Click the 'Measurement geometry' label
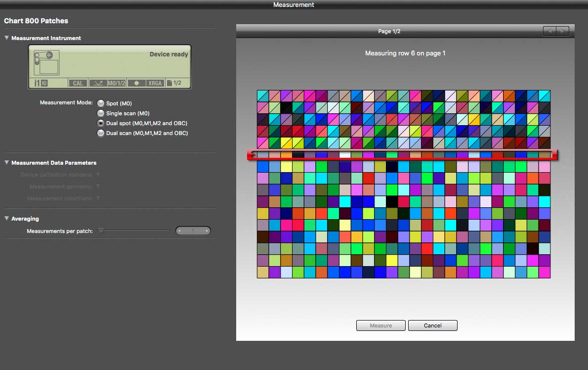 click(60, 186)
